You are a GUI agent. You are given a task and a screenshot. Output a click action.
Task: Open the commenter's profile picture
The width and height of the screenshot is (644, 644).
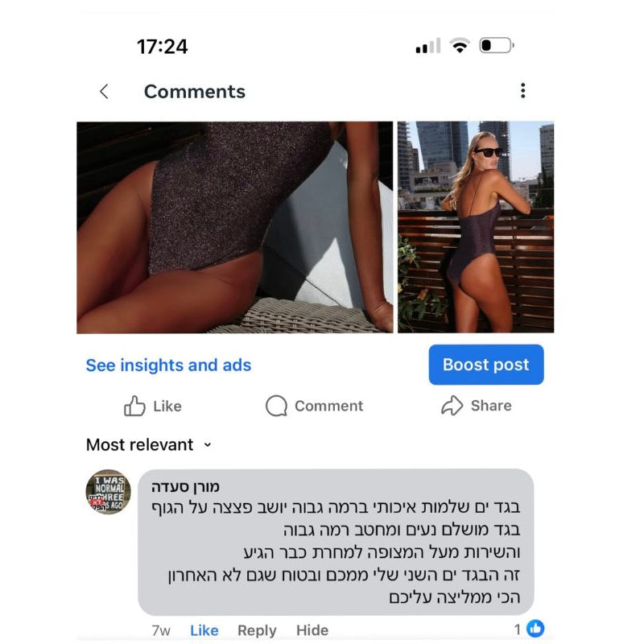click(108, 492)
